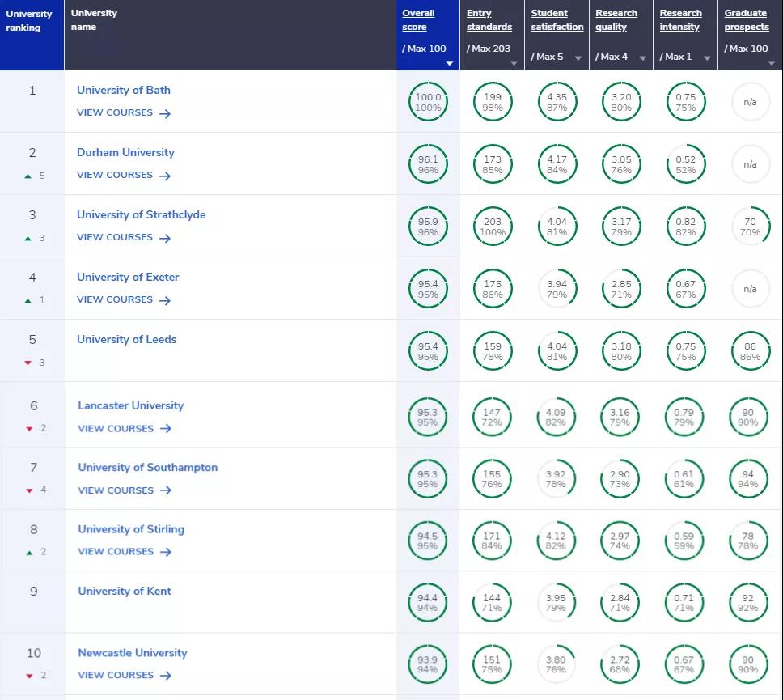Click View Courses arrow for Bath

pos(165,113)
